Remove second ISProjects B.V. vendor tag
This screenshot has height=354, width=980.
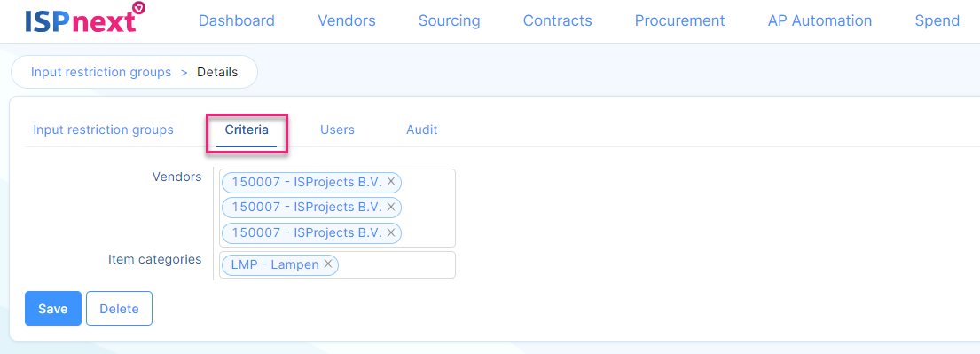coord(390,207)
